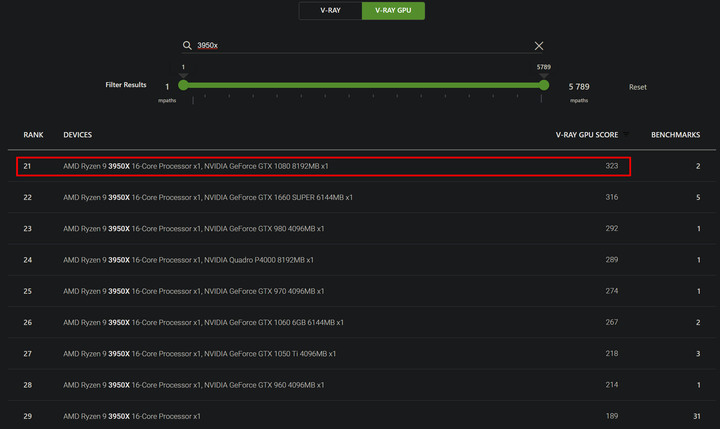
Task: Sort by V-RAY GPU SCORE sort arrow
Action: (x=625, y=134)
